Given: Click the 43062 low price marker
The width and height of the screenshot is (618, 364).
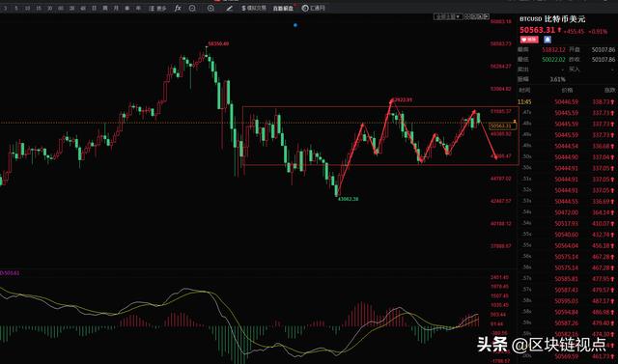Looking at the screenshot, I should (x=348, y=199).
